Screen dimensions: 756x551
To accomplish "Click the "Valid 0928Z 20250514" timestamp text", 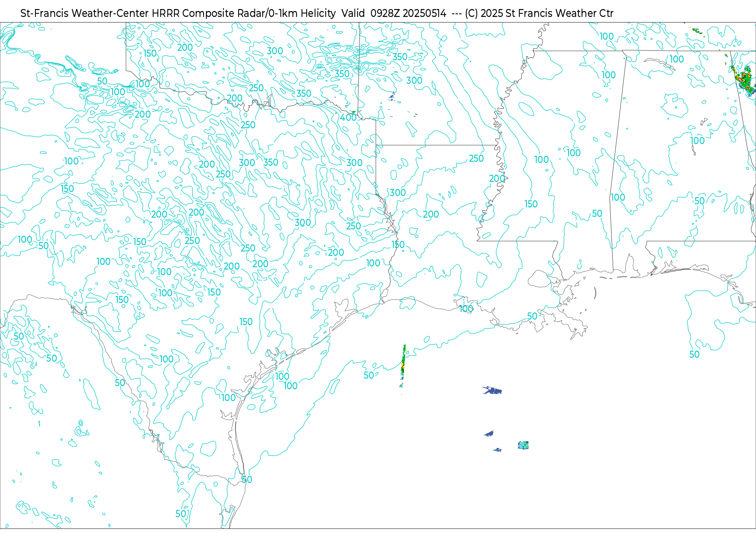I will 394,13.
